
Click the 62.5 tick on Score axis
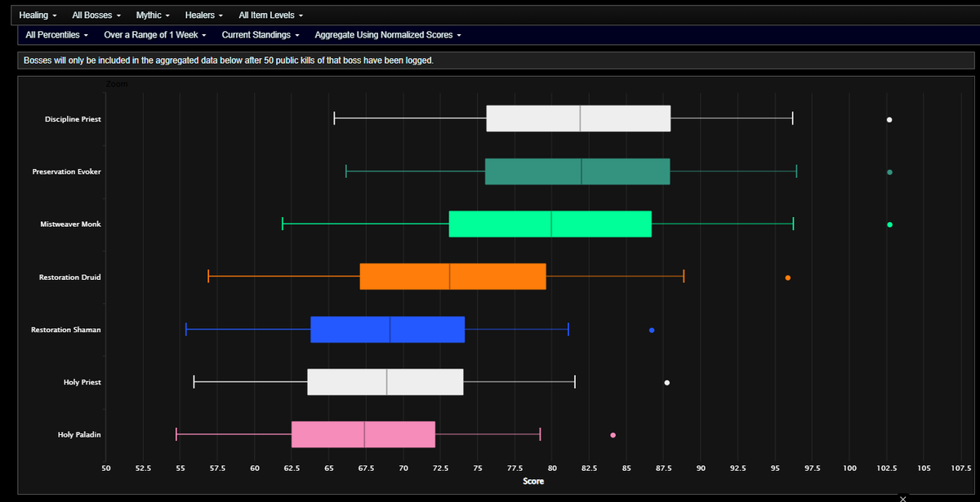click(x=292, y=468)
